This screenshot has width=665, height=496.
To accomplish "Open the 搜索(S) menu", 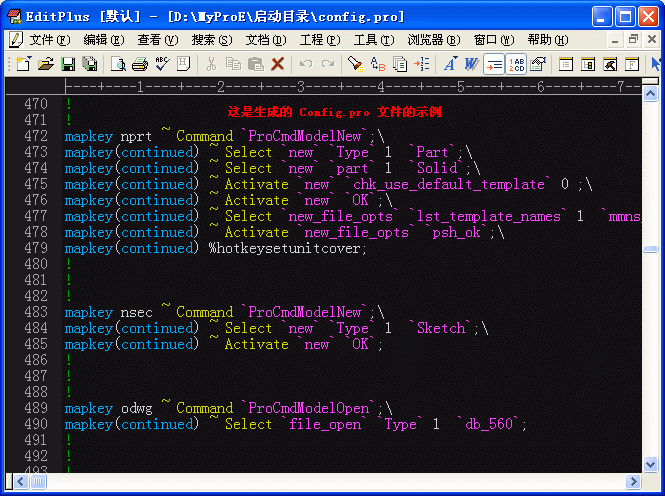I will (212, 40).
